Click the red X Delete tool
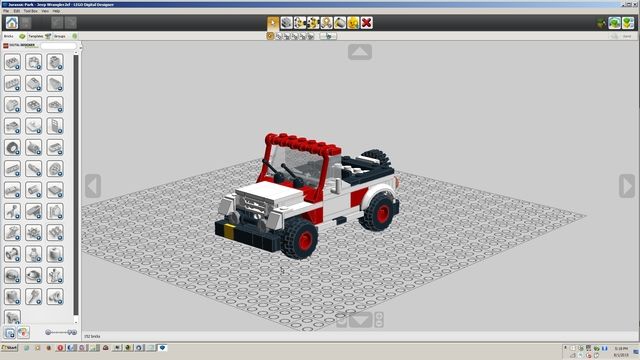Viewport: 640px width, 360px height. [367, 23]
